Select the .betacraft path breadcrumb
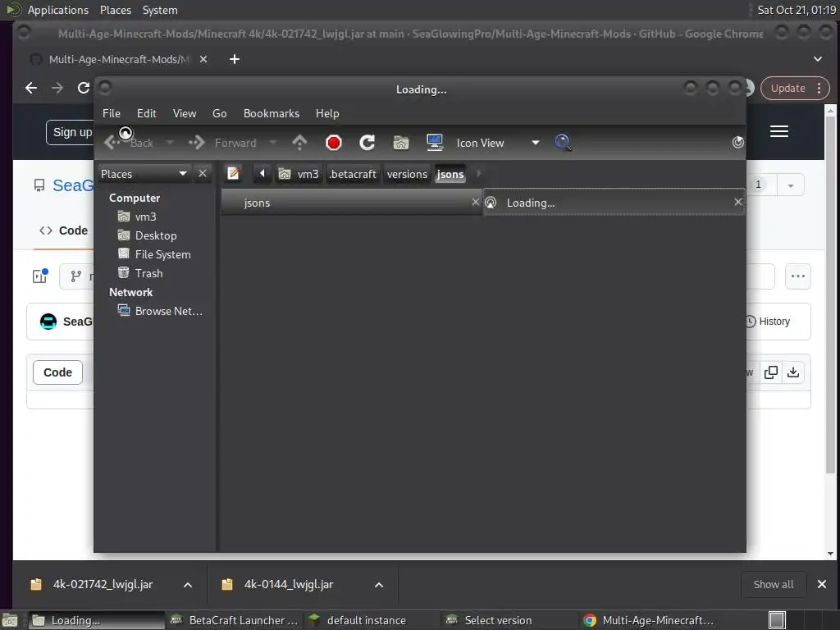 tap(353, 174)
